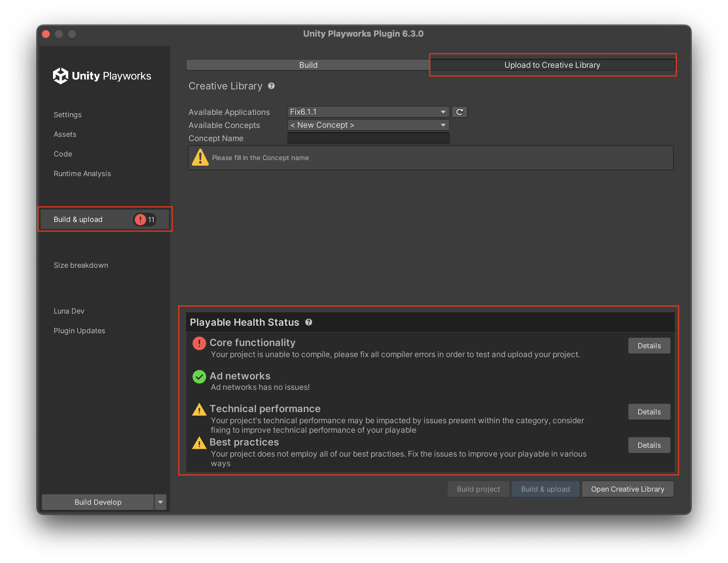
Task: Click the Core functionality title
Action: pyautogui.click(x=252, y=343)
